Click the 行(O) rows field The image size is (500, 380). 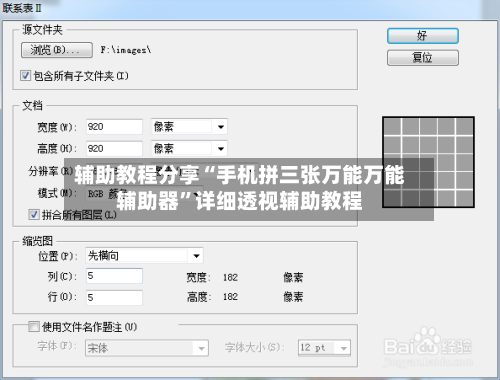pos(114,297)
